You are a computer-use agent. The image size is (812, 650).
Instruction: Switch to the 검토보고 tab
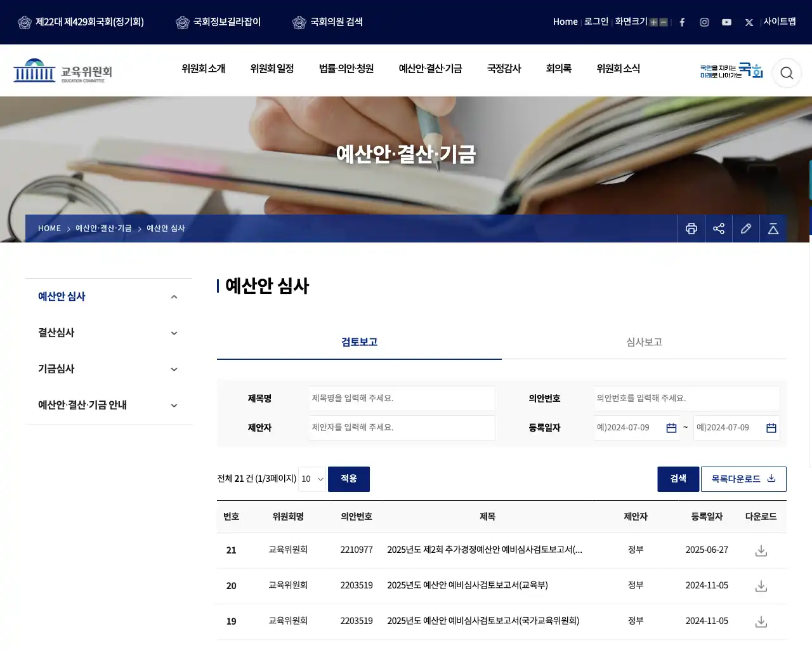pyautogui.click(x=359, y=342)
